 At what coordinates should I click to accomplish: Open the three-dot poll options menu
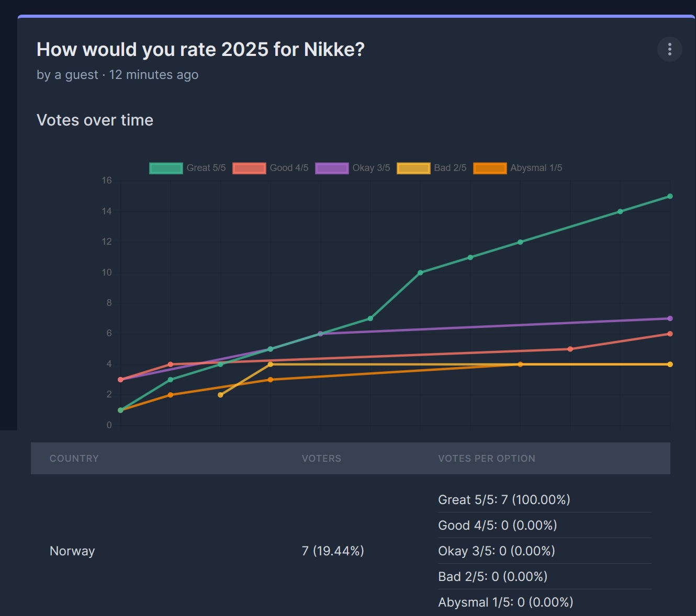click(x=669, y=49)
